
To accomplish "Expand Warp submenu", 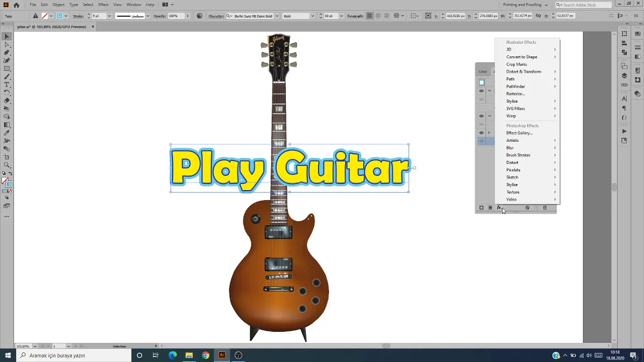I will point(527,116).
